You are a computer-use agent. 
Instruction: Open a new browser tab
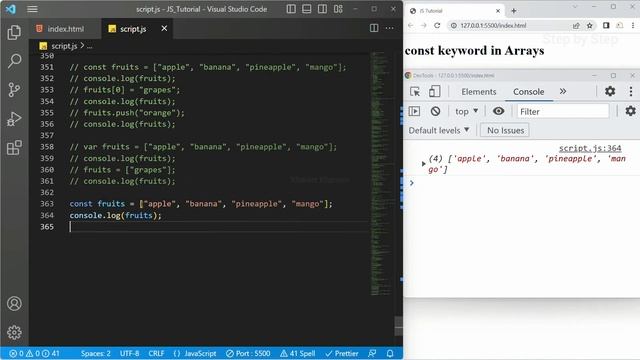click(513, 11)
